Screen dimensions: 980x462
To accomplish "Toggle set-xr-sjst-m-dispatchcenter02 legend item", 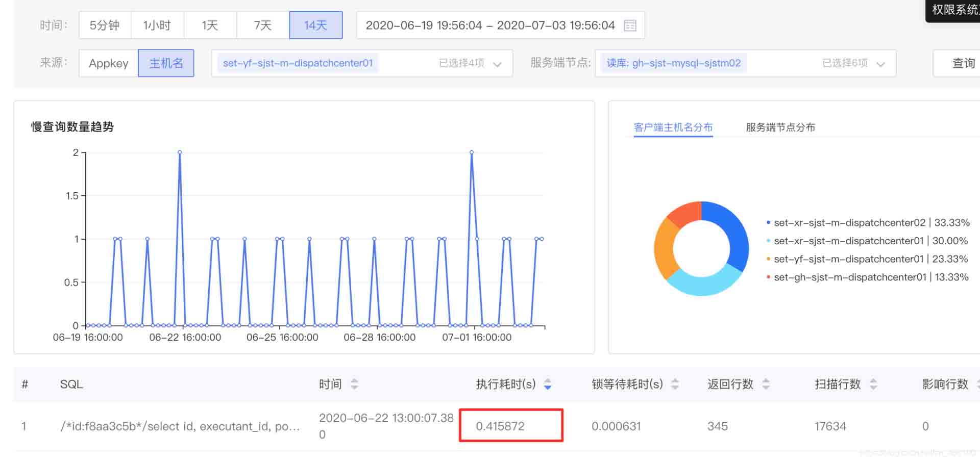I will [x=849, y=223].
